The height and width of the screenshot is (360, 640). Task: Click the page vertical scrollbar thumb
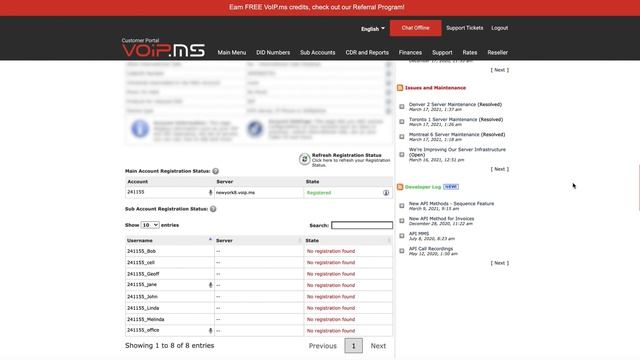coord(639,188)
